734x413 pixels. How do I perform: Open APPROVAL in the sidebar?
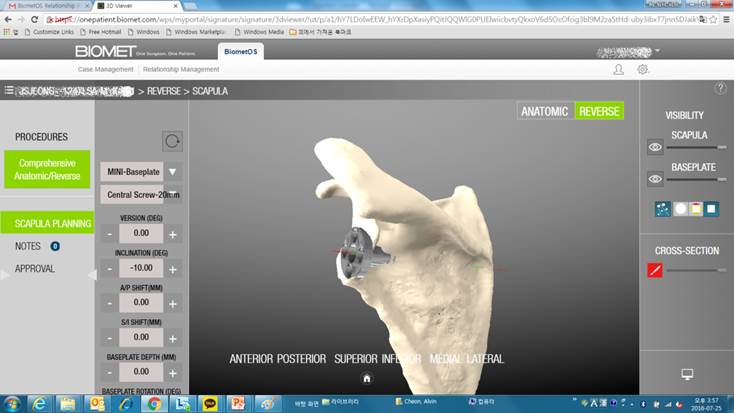point(35,269)
